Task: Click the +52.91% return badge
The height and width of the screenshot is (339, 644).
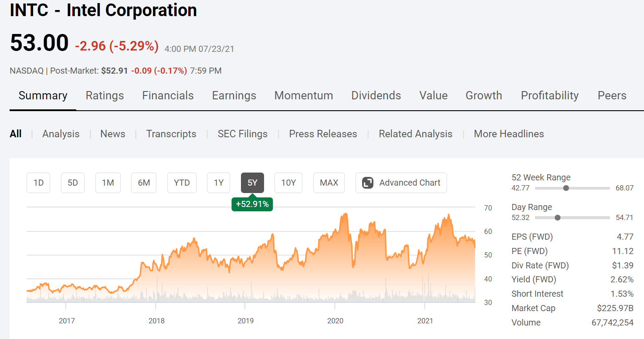Action: click(252, 203)
